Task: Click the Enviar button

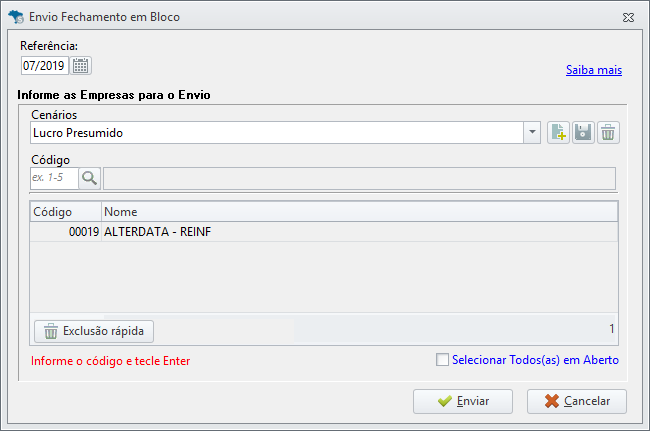Action: tap(463, 401)
